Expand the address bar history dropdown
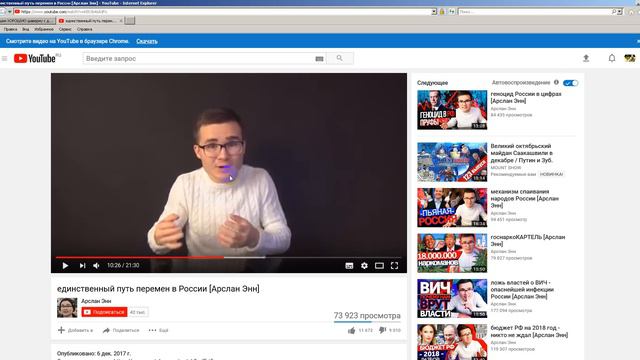 434,12
